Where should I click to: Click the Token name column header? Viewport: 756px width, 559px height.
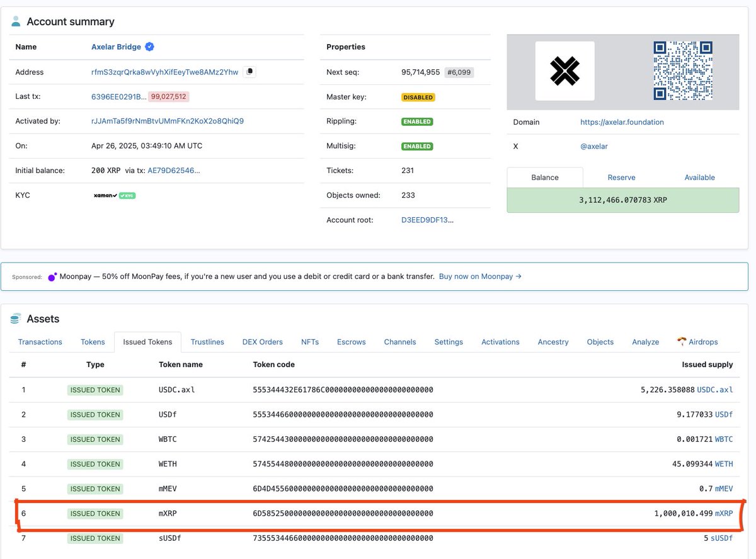pyautogui.click(x=181, y=364)
